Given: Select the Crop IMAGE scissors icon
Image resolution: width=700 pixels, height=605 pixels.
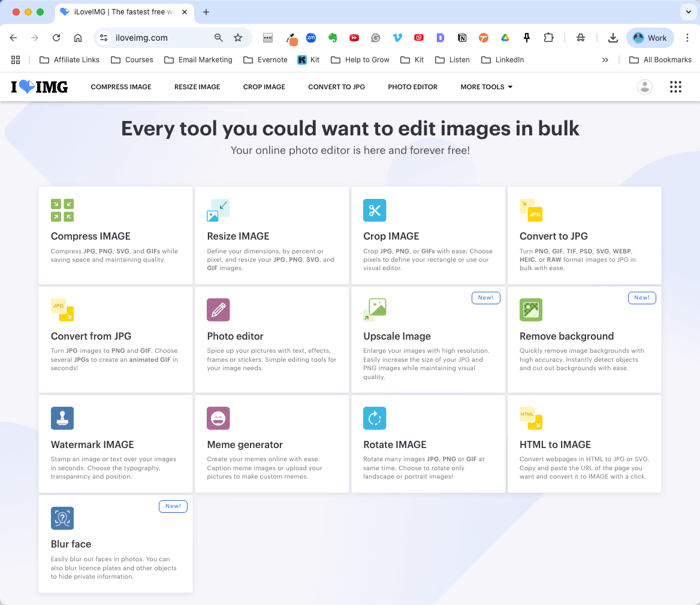Looking at the screenshot, I should [375, 210].
